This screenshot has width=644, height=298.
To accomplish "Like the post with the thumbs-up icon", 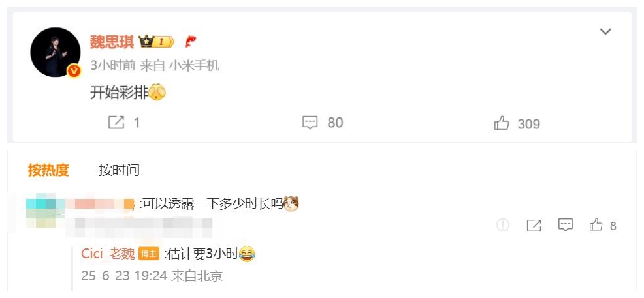I will 502,123.
